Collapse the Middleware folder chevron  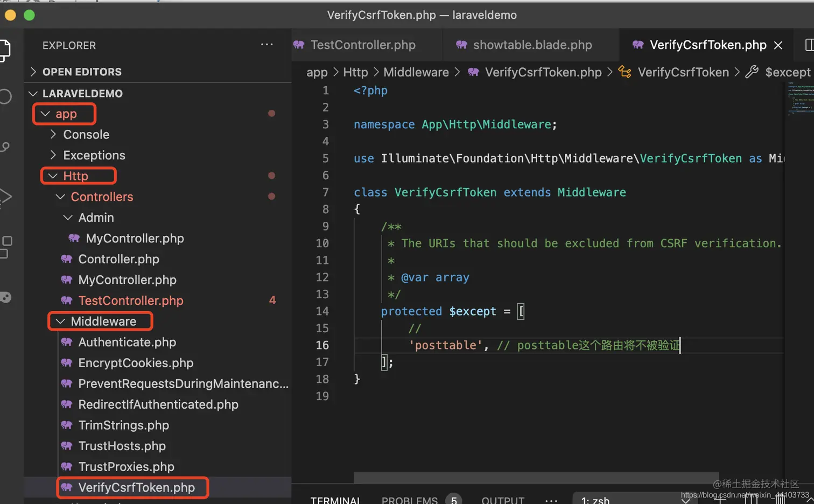[x=60, y=321]
